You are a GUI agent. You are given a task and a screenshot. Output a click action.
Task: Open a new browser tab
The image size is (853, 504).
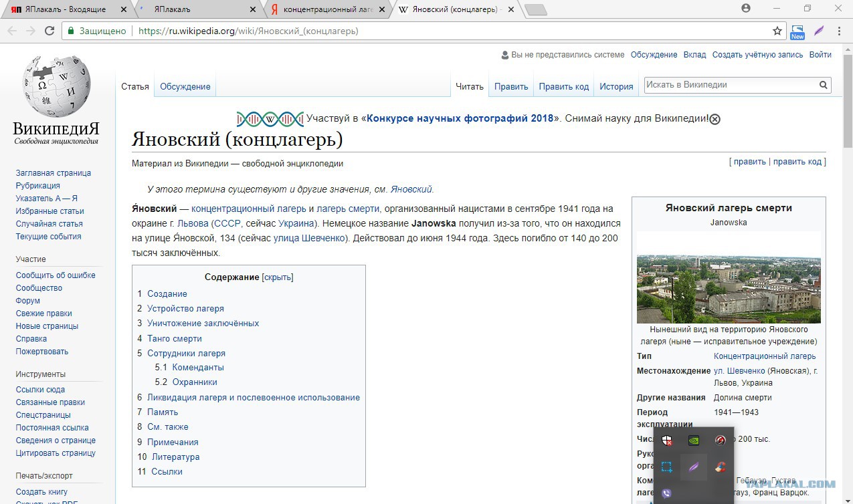click(536, 9)
